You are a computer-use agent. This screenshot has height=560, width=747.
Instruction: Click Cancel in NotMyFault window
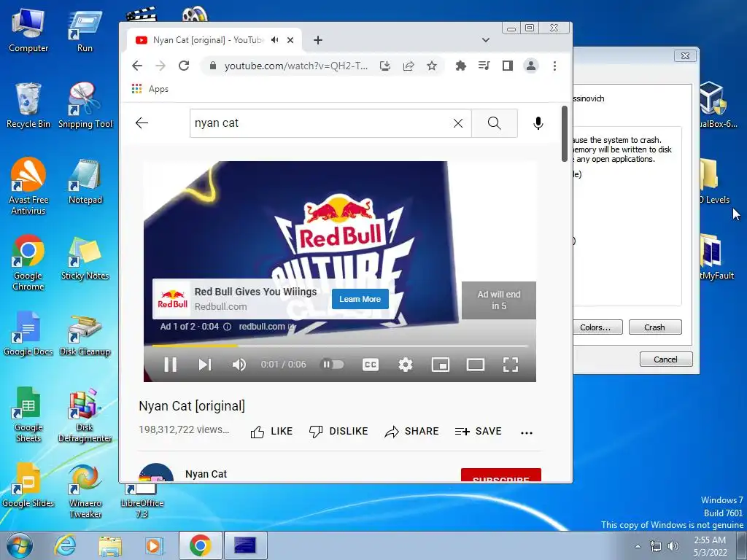pyautogui.click(x=665, y=359)
